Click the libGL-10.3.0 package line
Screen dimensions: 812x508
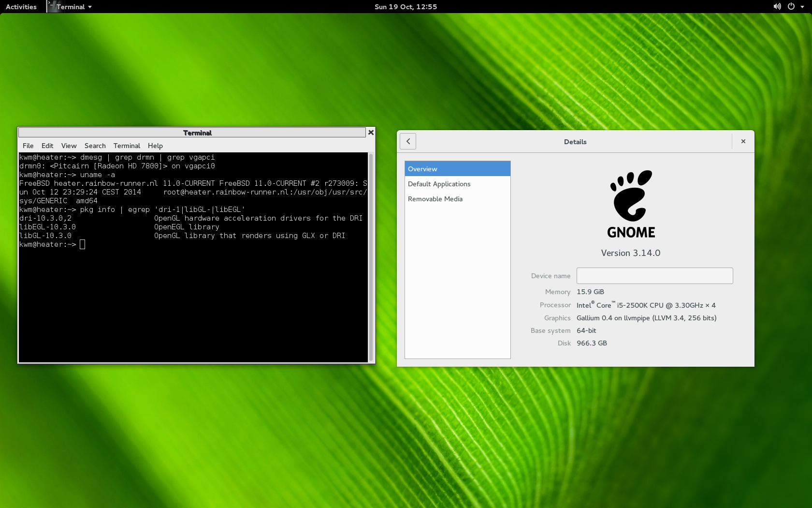(182, 236)
